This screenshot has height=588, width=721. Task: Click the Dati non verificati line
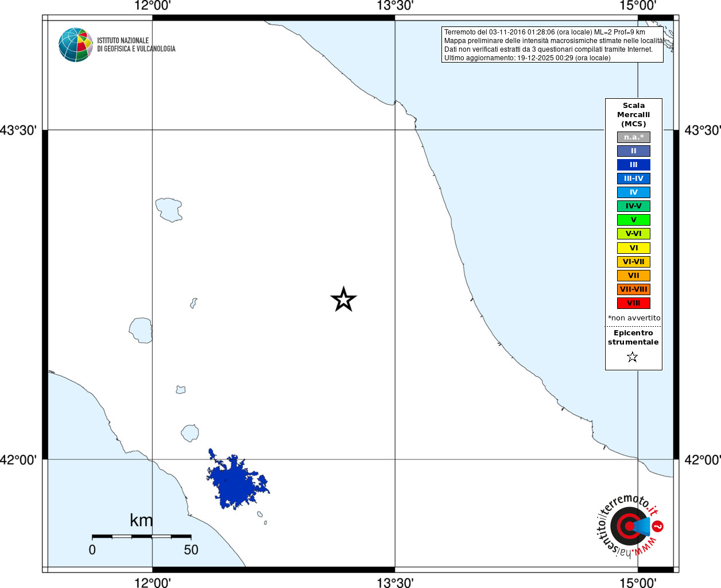click(548, 49)
